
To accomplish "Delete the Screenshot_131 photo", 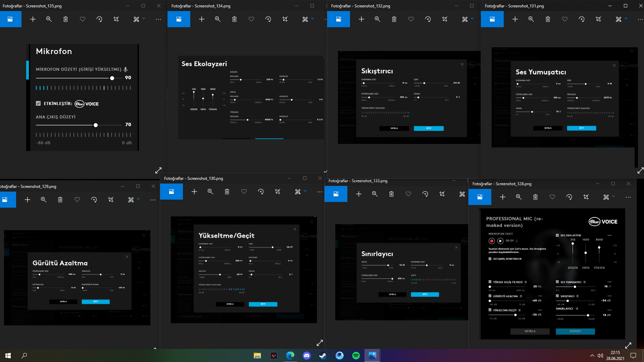I will 548,19.
